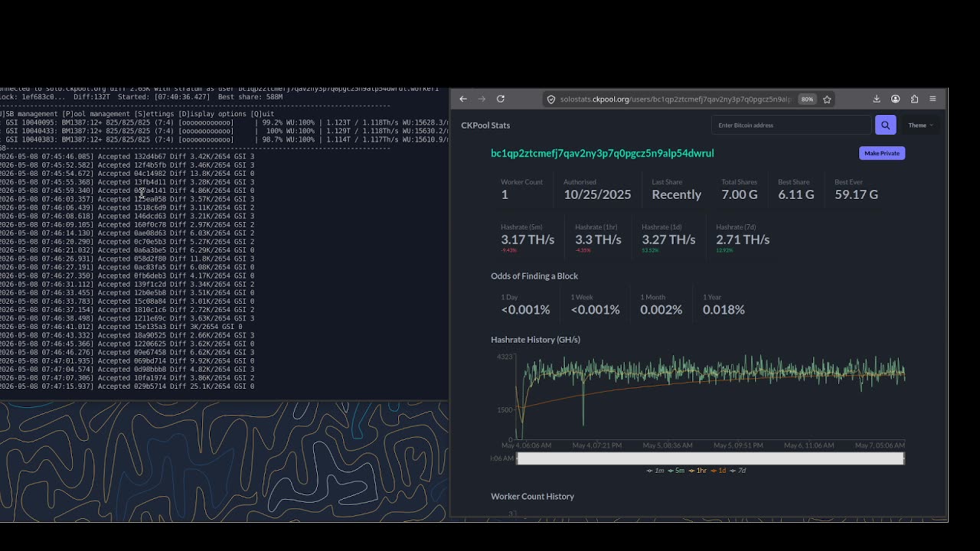Toggle the 7d series in chart legend
980x551 pixels.
coord(738,471)
